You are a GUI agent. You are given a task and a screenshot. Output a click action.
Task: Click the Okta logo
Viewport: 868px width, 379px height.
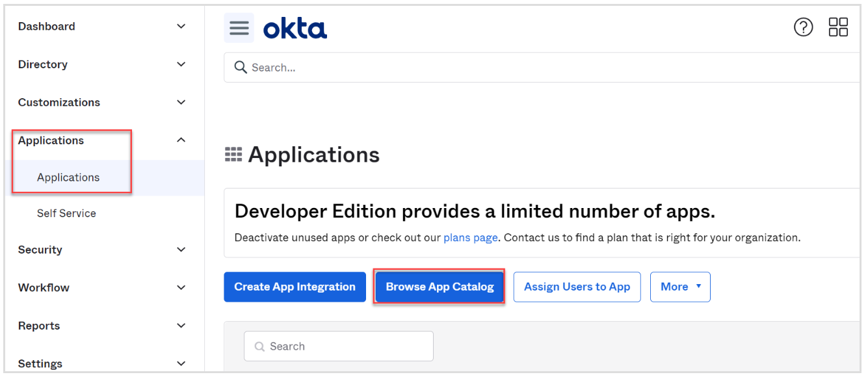tap(295, 27)
